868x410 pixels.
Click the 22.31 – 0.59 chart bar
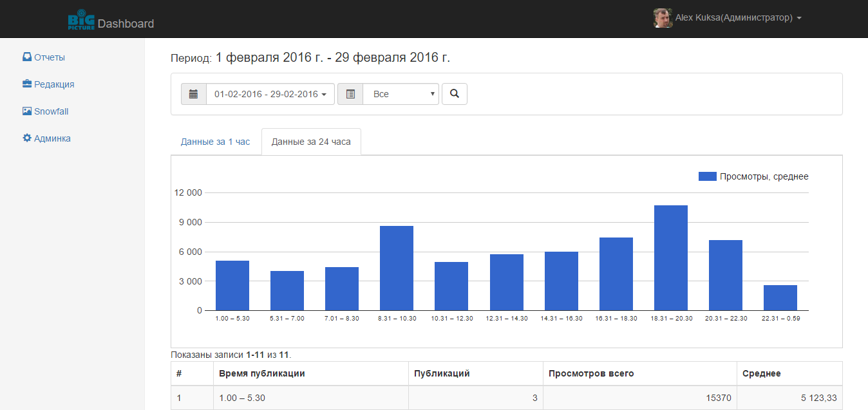(x=780, y=298)
